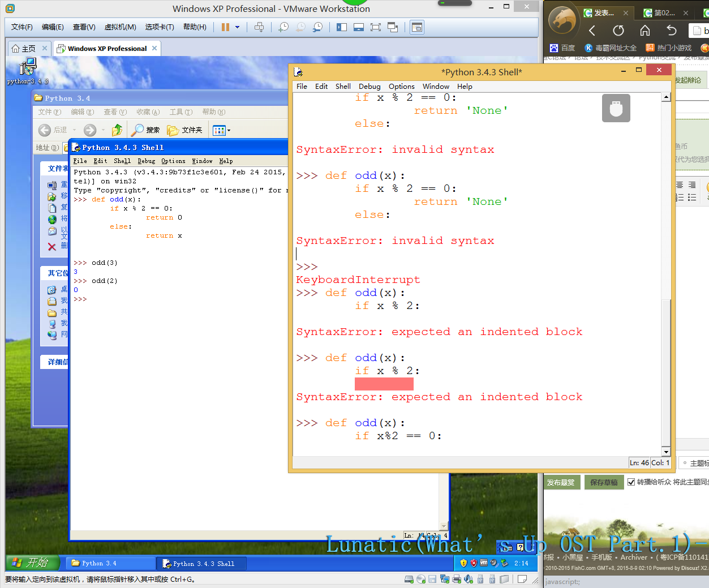The height and width of the screenshot is (588, 709).
Task: Click the VMware sound device status icon
Action: coord(468,579)
